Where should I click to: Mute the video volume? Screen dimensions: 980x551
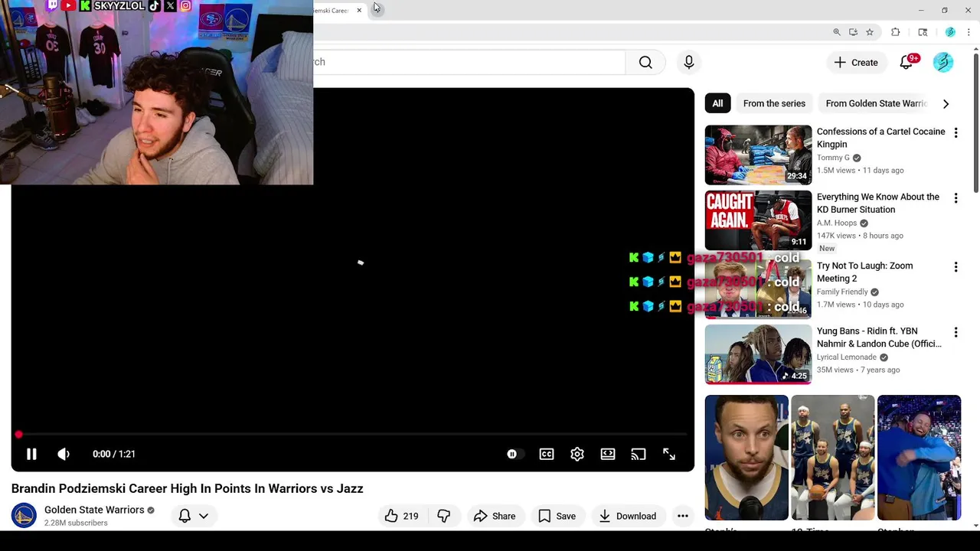tap(64, 454)
